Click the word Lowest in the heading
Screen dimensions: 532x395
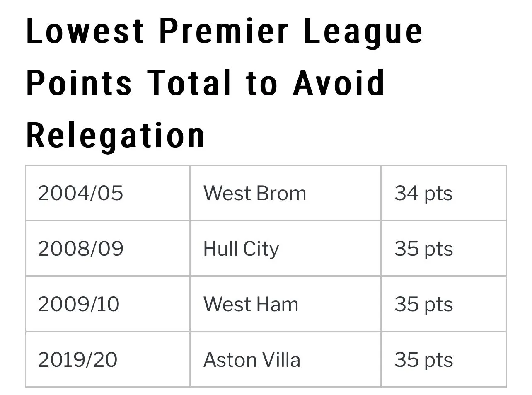85,31
